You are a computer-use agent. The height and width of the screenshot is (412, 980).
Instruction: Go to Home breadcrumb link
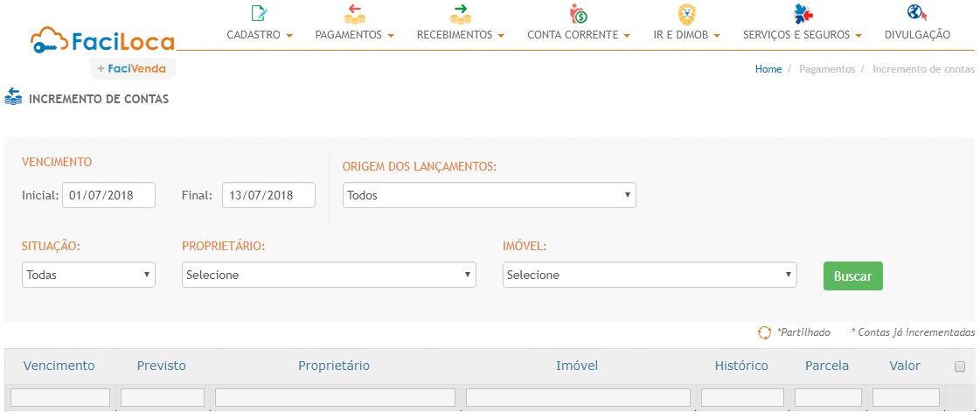[768, 69]
